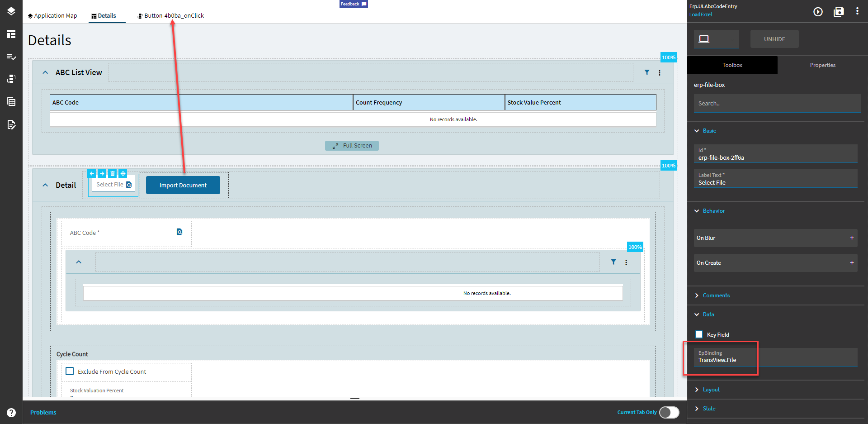Screen dimensions: 868x424
Task: Click the preview play icon
Action: (818, 12)
